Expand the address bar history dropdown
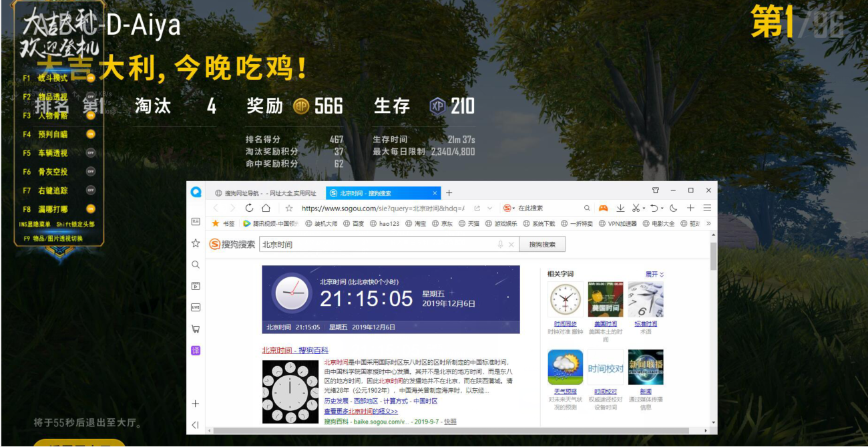This screenshot has width=868, height=447. click(x=490, y=208)
